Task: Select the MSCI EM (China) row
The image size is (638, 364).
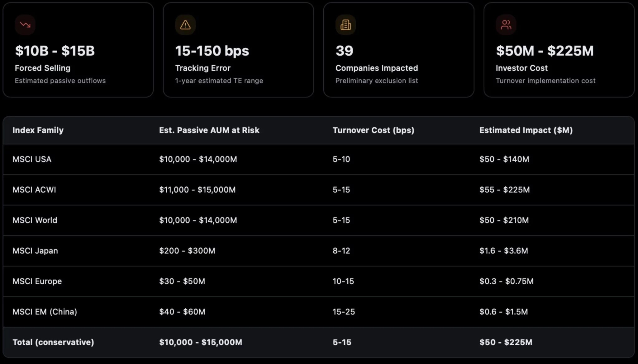Action: coord(319,312)
